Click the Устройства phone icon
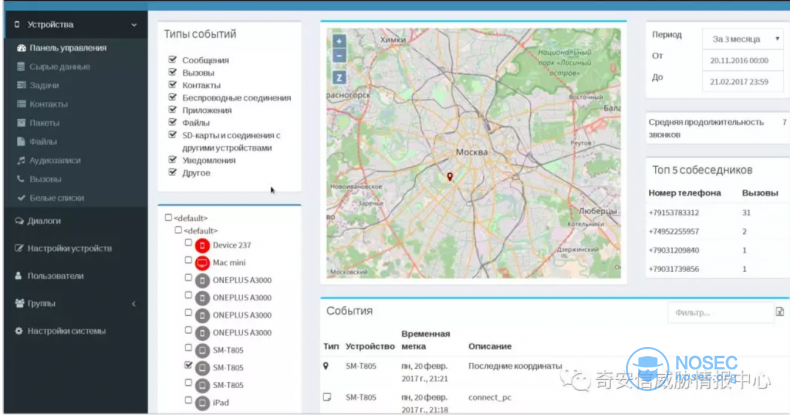This screenshot has width=790, height=415. (x=17, y=24)
